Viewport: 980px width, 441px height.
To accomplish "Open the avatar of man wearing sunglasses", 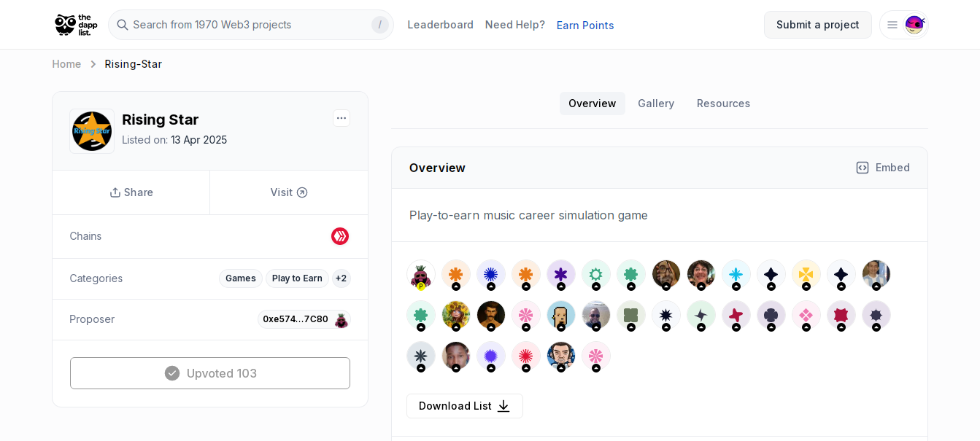I will click(596, 316).
